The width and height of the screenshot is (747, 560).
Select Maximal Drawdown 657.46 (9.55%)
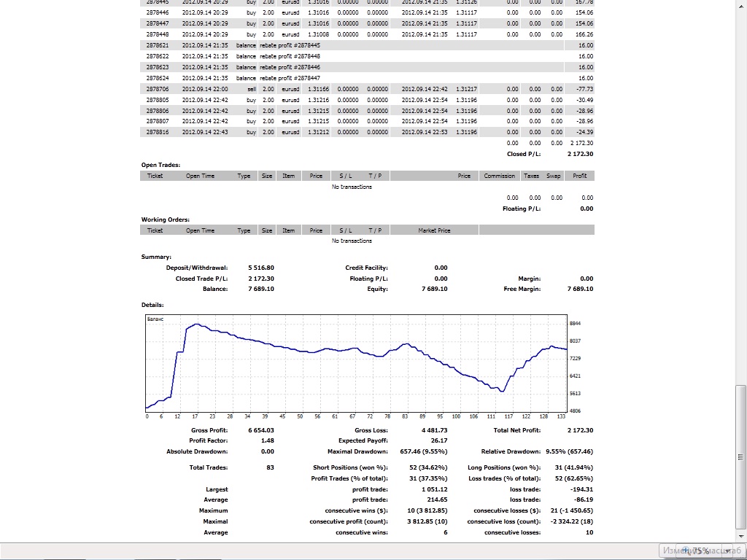click(x=424, y=451)
